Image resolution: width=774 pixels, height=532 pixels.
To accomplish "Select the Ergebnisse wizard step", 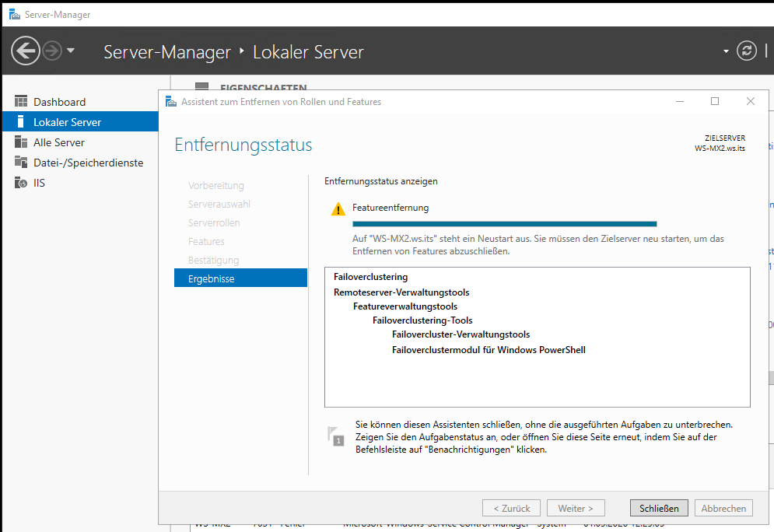I will pos(240,278).
